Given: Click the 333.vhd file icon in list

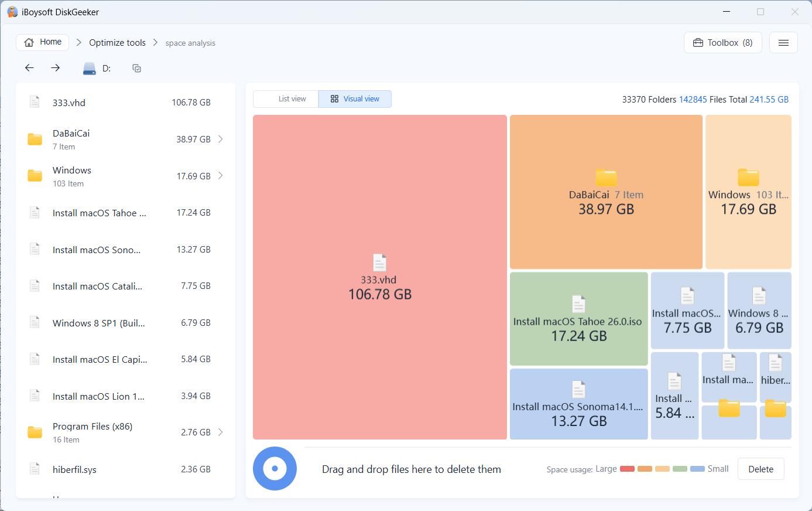Looking at the screenshot, I should pyautogui.click(x=35, y=102).
